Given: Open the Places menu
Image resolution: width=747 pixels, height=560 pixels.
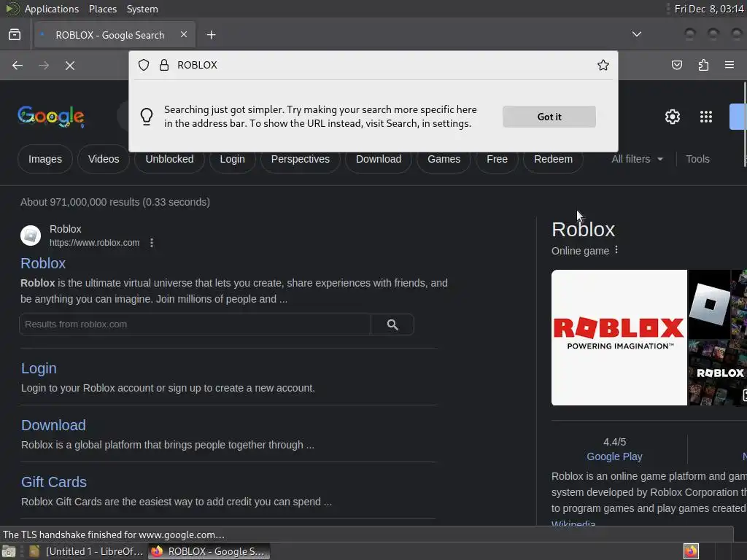Looking at the screenshot, I should [103, 9].
